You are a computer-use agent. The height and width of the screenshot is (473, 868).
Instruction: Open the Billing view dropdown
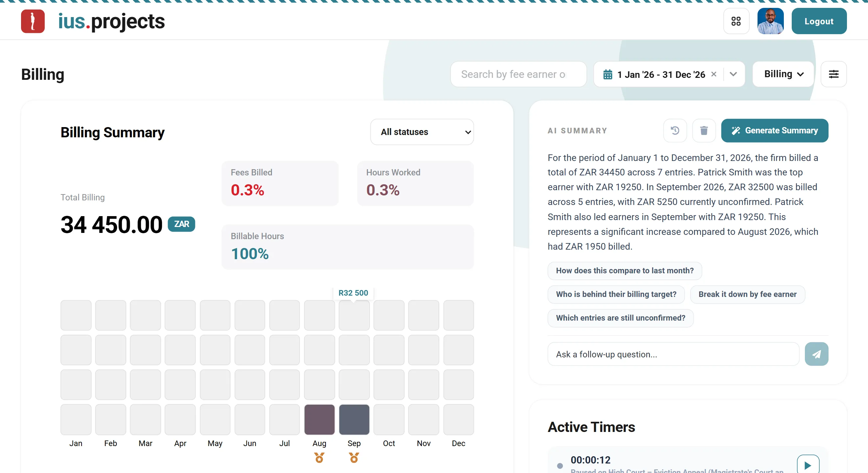[x=784, y=74]
